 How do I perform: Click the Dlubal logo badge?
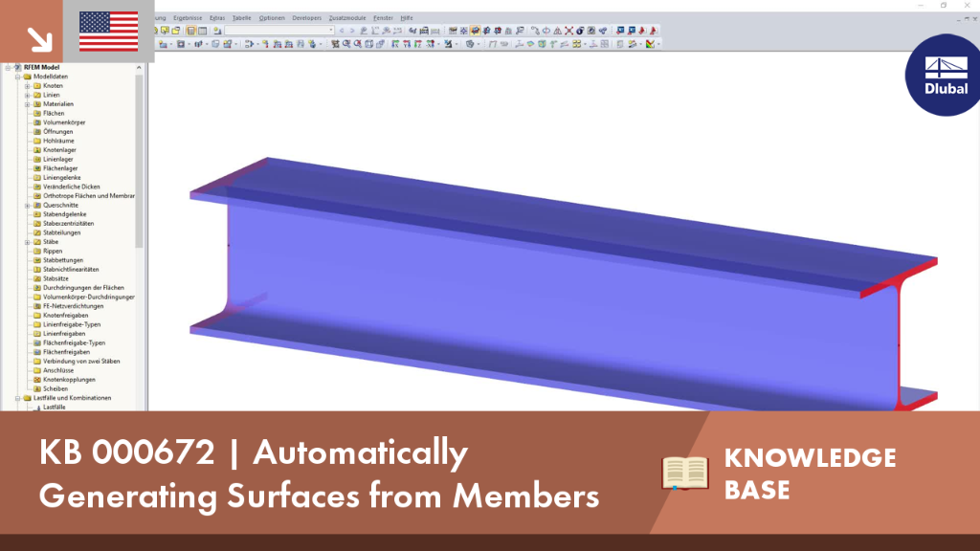(x=944, y=75)
